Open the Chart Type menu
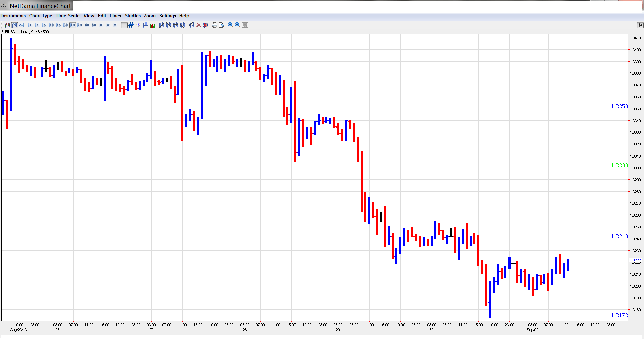This screenshot has height=362, width=644. point(41,16)
